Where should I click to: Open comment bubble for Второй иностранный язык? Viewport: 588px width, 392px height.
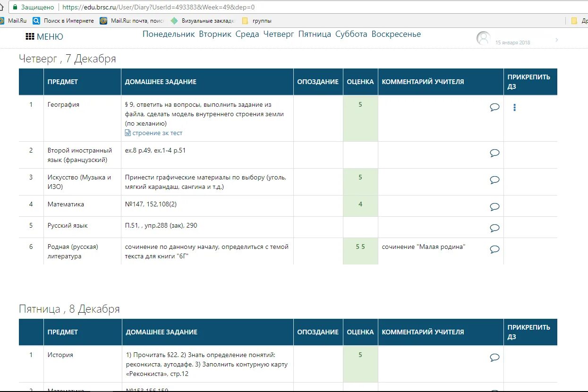(494, 153)
